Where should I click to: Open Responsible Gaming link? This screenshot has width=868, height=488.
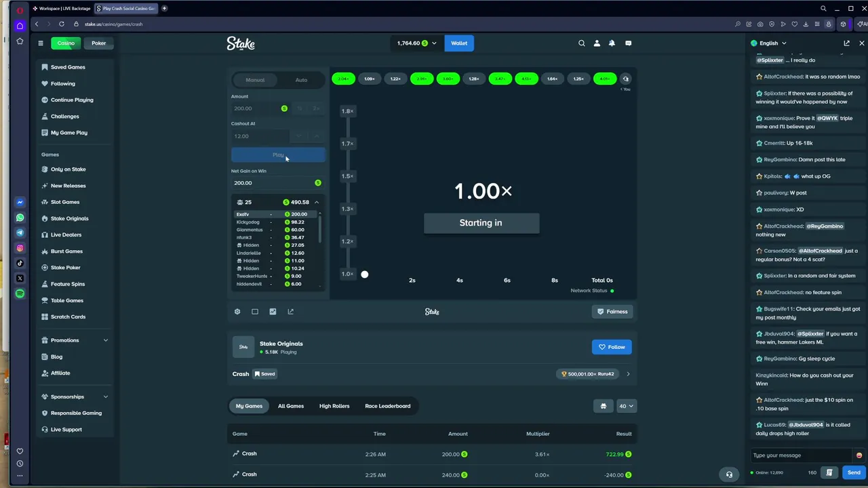[76, 413]
